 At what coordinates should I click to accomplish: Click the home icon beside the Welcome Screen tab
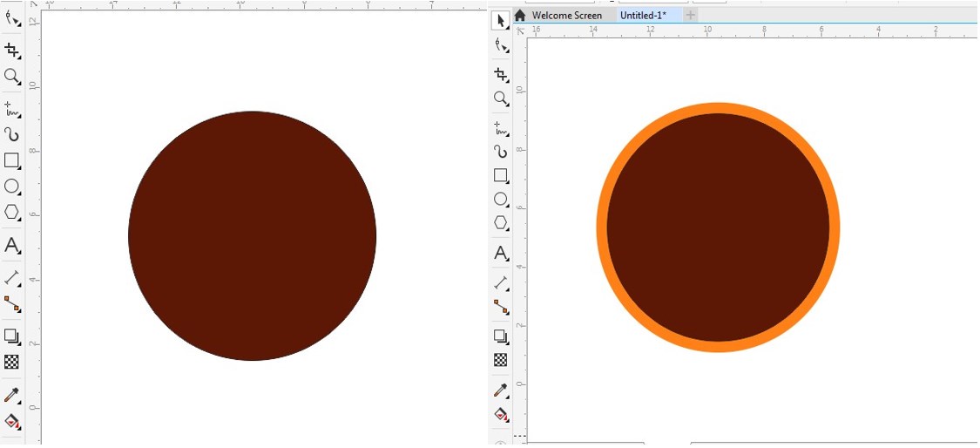(520, 16)
